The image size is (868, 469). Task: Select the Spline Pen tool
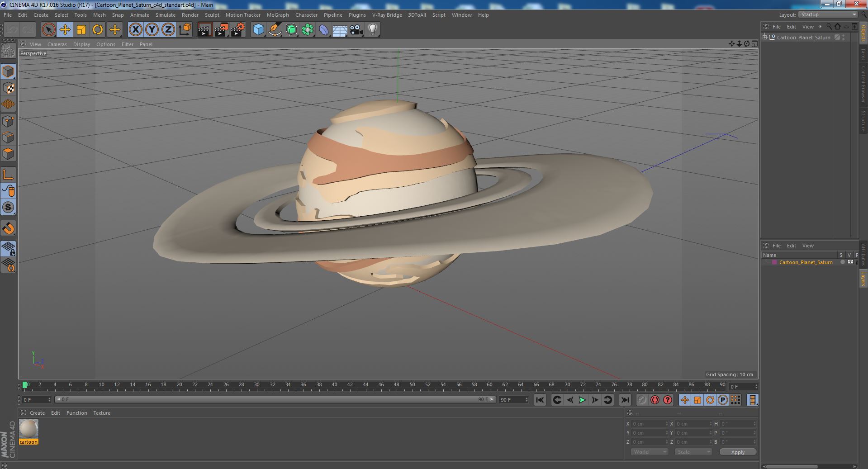(275, 30)
